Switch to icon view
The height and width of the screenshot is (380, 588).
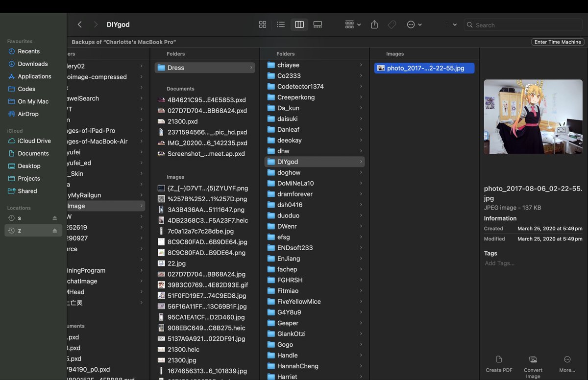click(263, 24)
